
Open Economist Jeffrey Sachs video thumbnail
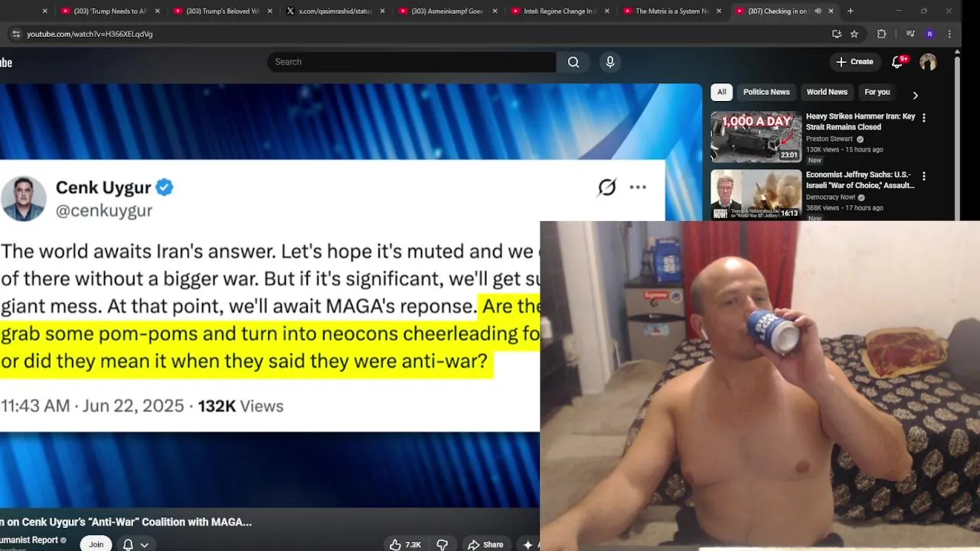pos(756,195)
